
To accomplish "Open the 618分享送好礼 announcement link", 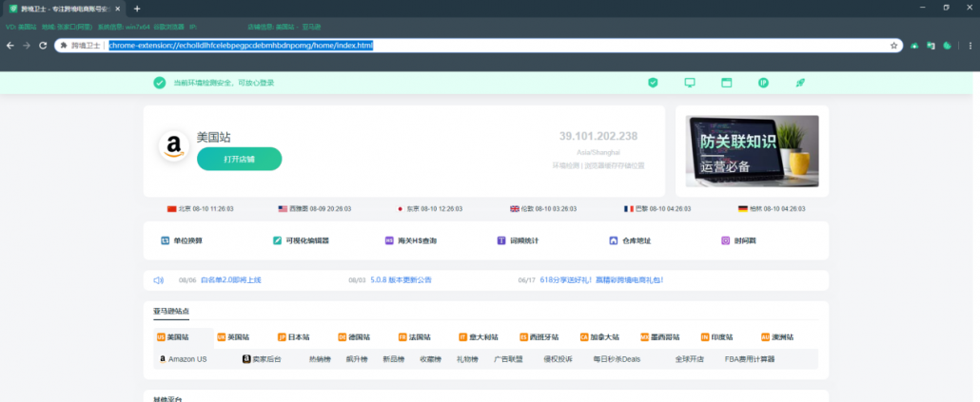I will click(601, 280).
